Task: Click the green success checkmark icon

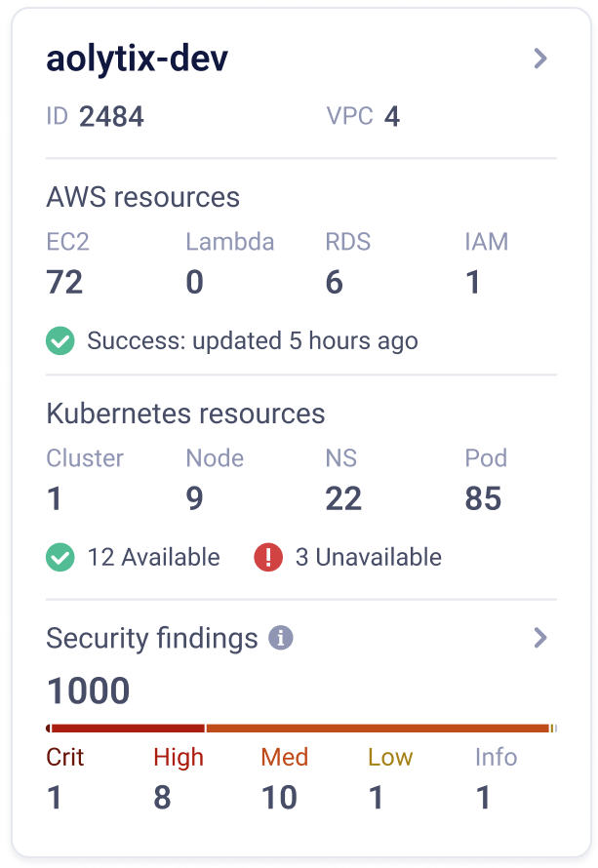Action: coord(60,341)
